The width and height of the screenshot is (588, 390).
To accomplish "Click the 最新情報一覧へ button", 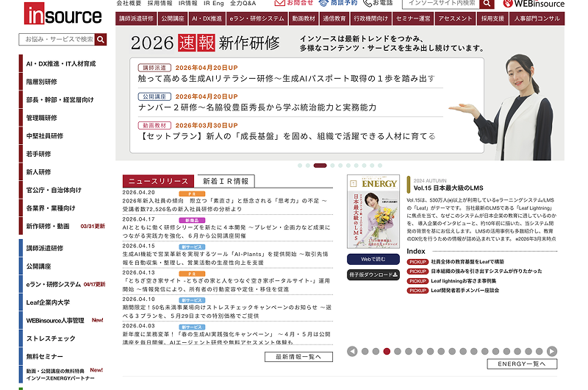I will (298, 357).
